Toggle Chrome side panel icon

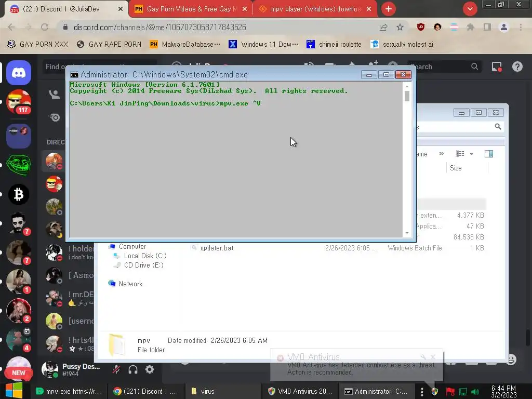(487, 27)
